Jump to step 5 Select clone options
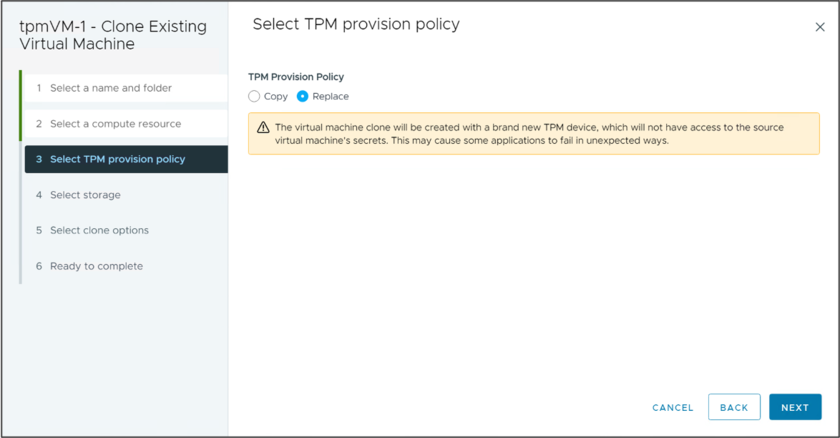 pyautogui.click(x=99, y=230)
